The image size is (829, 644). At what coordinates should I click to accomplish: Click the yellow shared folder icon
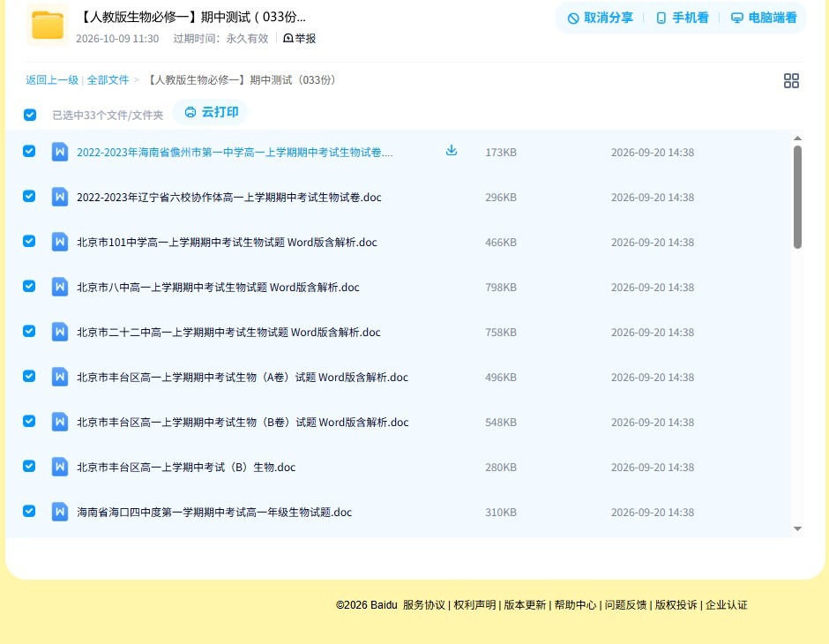(48, 25)
